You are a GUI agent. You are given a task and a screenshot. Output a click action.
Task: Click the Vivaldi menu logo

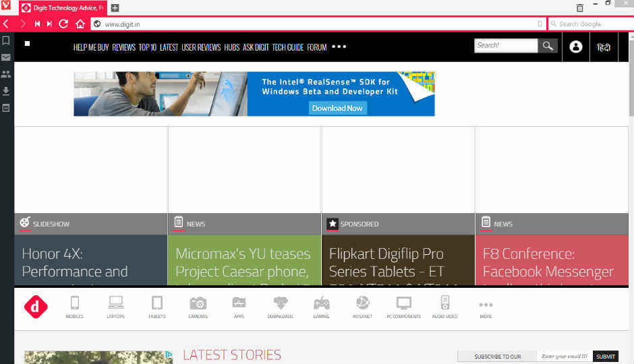tap(6, 5)
